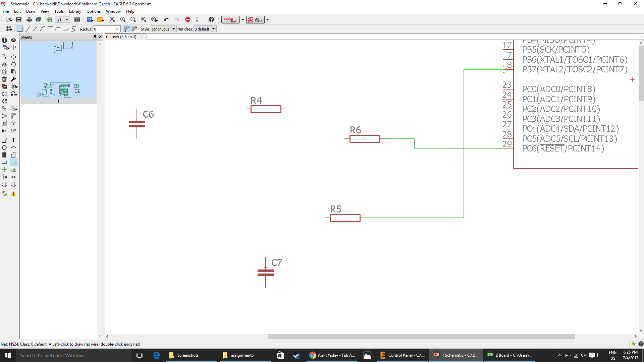Select the Add part tool
The width and height of the screenshot is (644, 362).
coord(4,86)
